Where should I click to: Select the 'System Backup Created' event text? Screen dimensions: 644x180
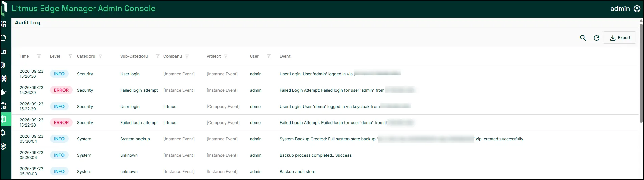402,139
